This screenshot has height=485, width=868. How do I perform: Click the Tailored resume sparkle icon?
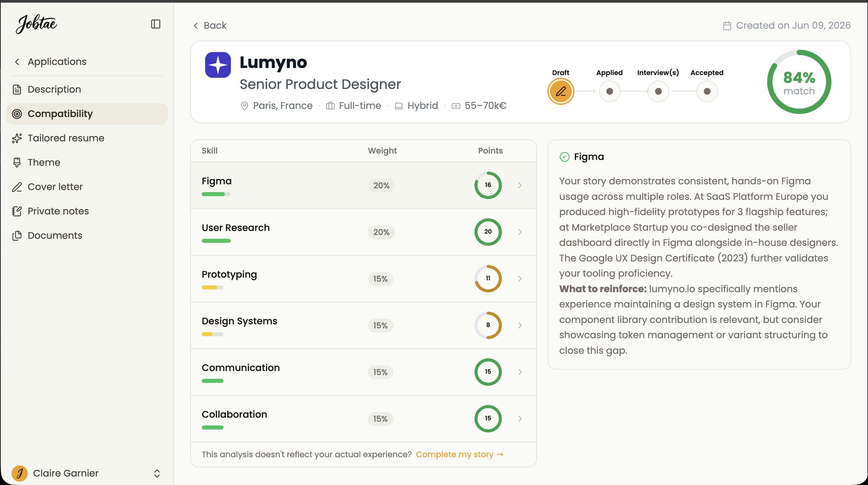(x=17, y=138)
